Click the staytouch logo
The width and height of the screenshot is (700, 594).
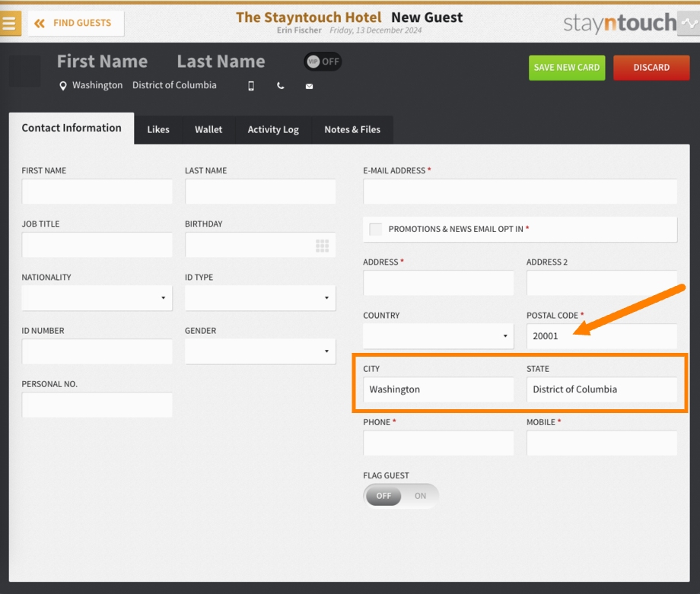[x=619, y=24]
